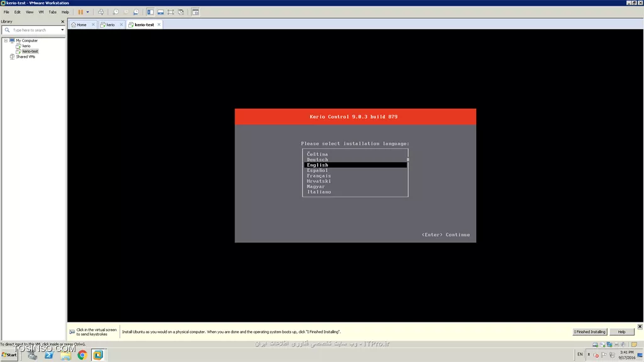Close the Library panel
This screenshot has height=362, width=644.
(63, 21)
